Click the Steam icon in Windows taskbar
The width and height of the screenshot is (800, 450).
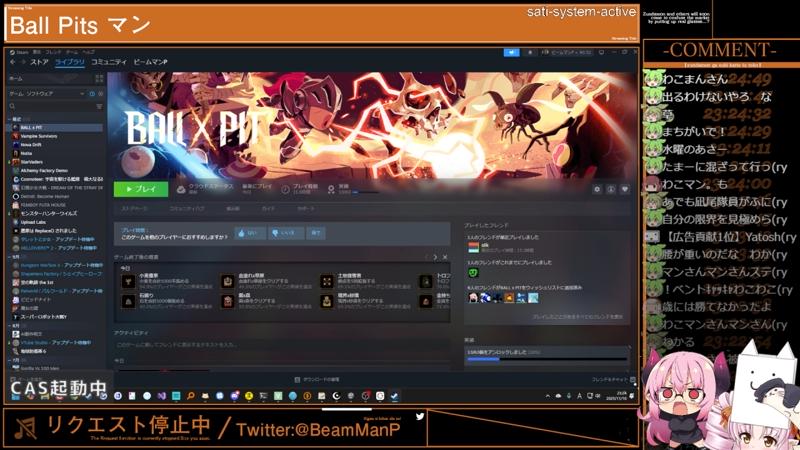tap(394, 396)
